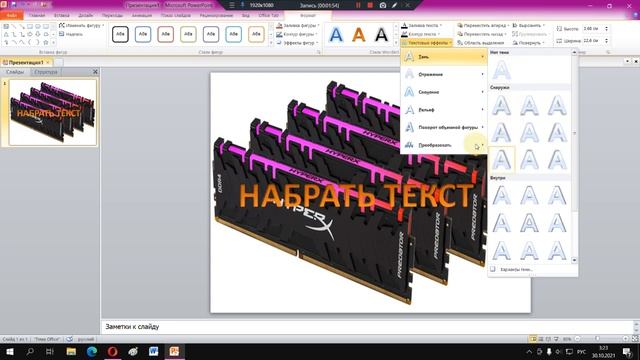640x360 pixels.
Task: Select НАБРАТЬ ТЕКСТ WordArt on slide
Action: (x=355, y=196)
